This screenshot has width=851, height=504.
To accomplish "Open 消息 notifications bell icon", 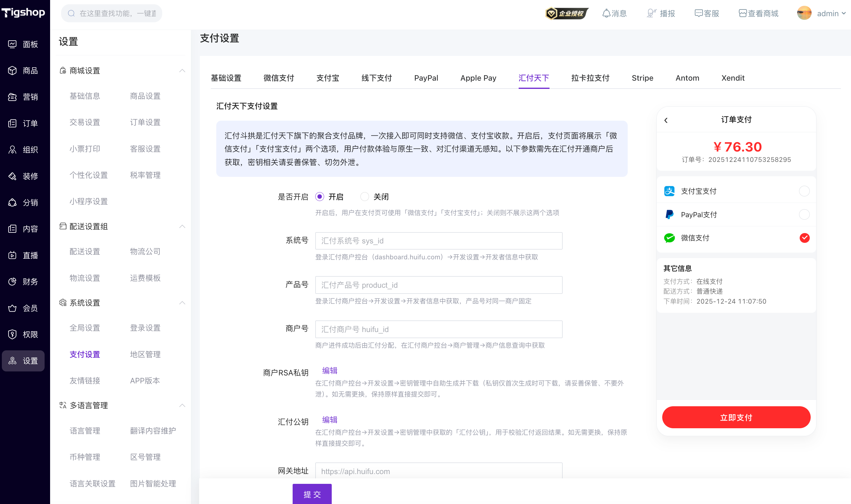I will [606, 13].
